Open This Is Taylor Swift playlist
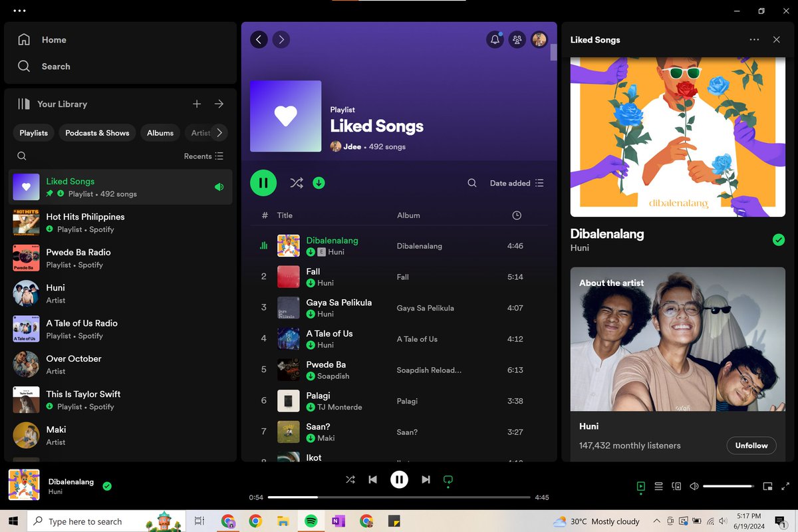The image size is (798, 532). coord(120,400)
